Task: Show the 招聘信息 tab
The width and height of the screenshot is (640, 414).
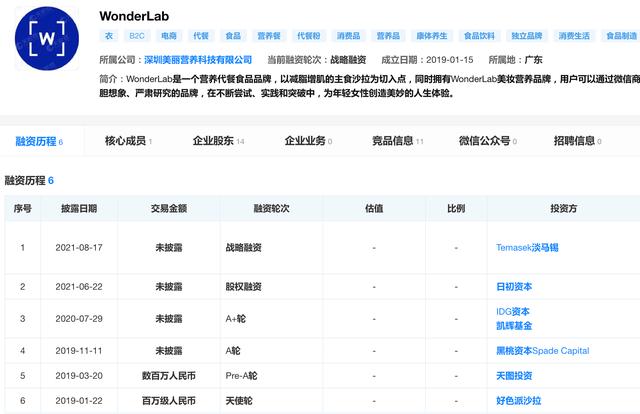Action: click(x=578, y=141)
